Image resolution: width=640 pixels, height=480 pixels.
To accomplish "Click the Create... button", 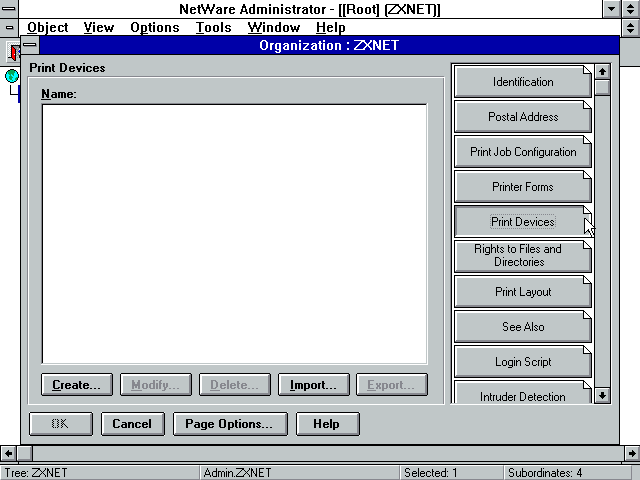I will point(77,384).
